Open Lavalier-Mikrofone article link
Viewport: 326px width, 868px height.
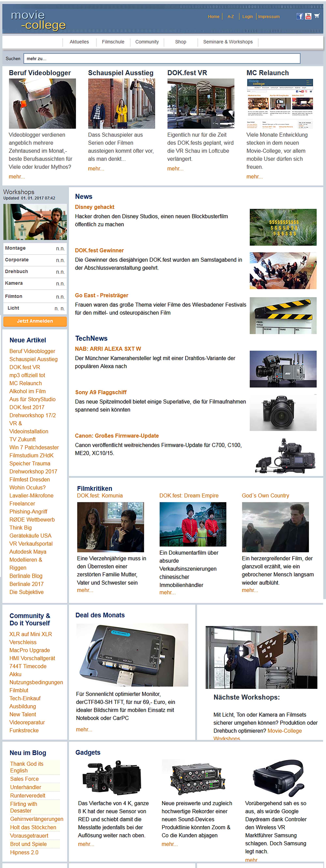pyautogui.click(x=31, y=496)
